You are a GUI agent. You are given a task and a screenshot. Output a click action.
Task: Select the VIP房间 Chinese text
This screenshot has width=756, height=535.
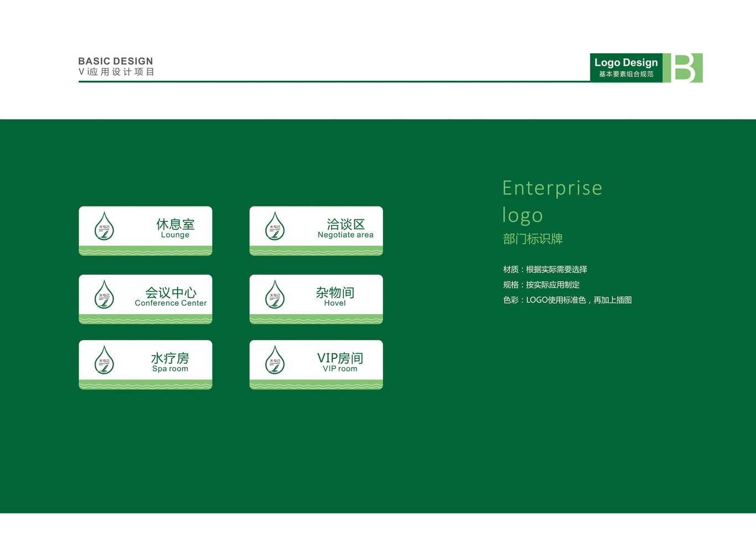tap(340, 358)
